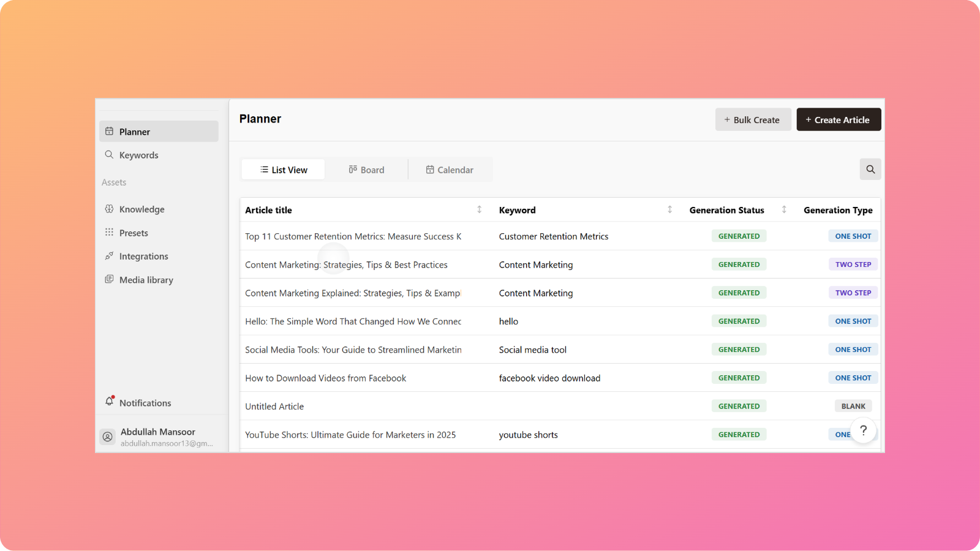Click the Bulk Create button
The width and height of the screenshot is (980, 551).
click(753, 119)
